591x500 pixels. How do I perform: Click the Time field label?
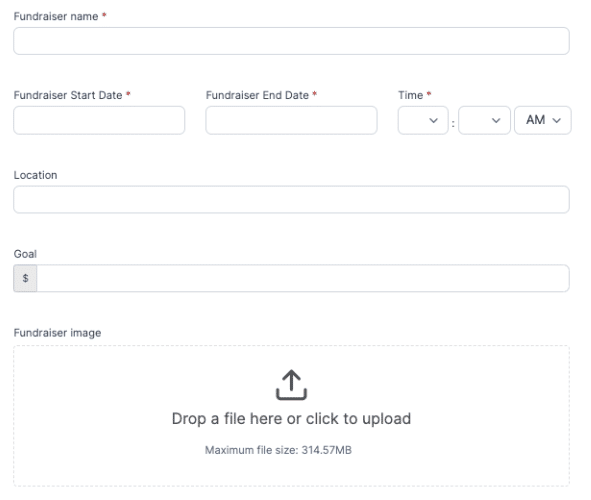(x=410, y=95)
